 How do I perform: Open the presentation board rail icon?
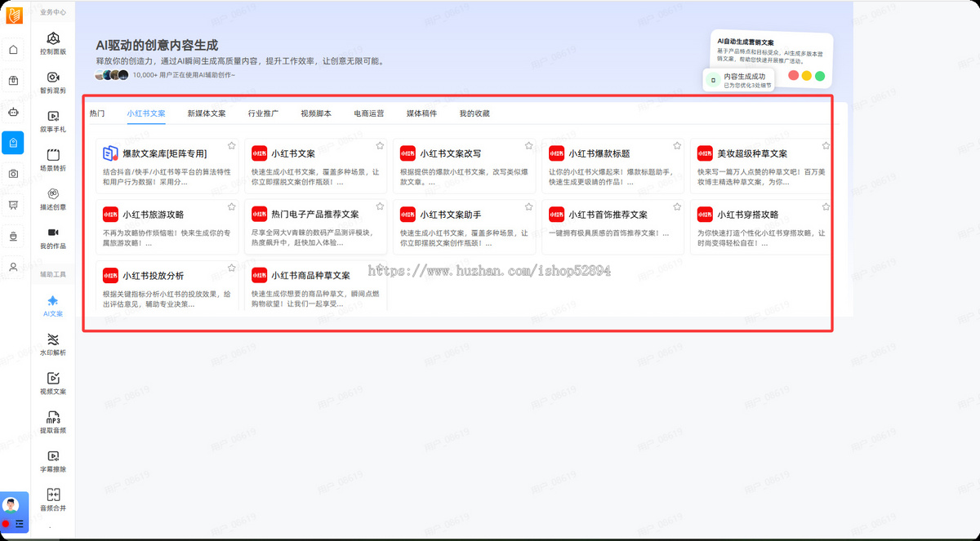(x=13, y=204)
